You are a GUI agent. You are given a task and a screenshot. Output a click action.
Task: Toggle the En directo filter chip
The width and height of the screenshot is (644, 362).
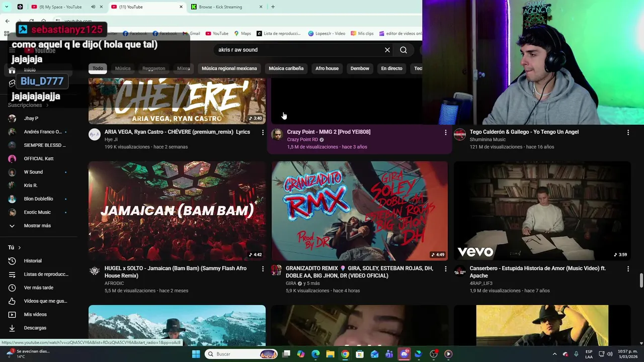(391, 68)
